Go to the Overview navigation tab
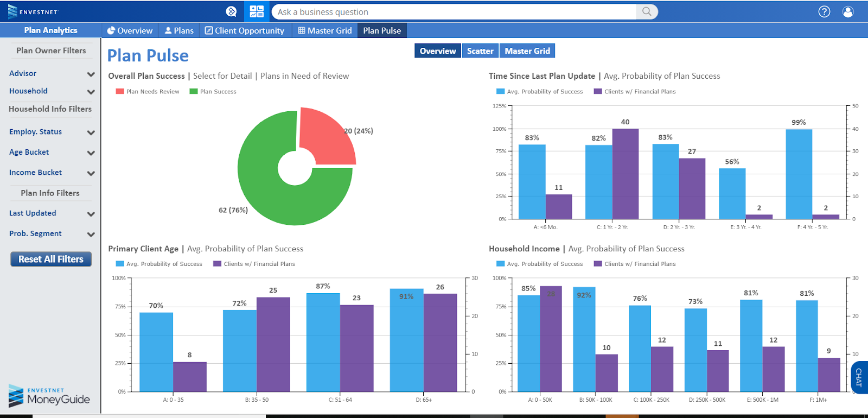The image size is (868, 418). click(x=130, y=30)
